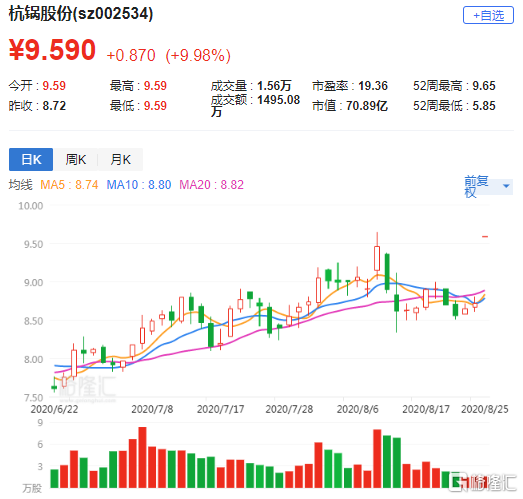Click the 2020/8/17 date axis label
Viewport: 523px width, 499px height.
click(426, 409)
